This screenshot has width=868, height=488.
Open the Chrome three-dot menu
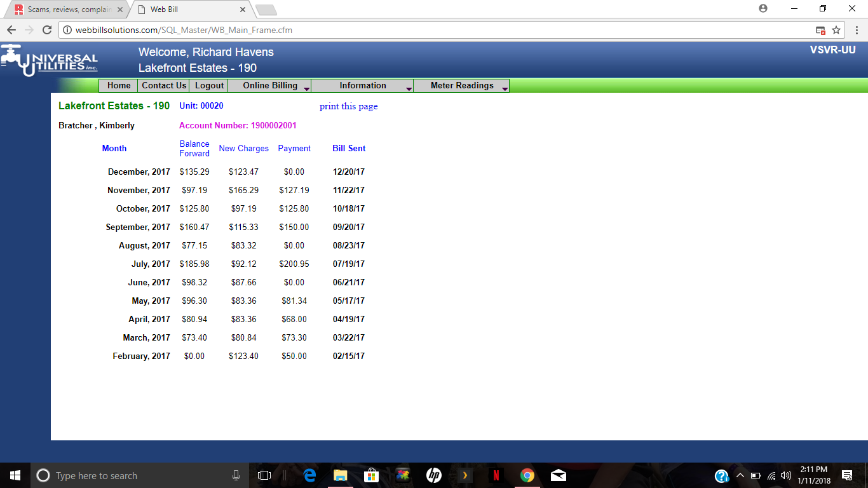pos(856,30)
